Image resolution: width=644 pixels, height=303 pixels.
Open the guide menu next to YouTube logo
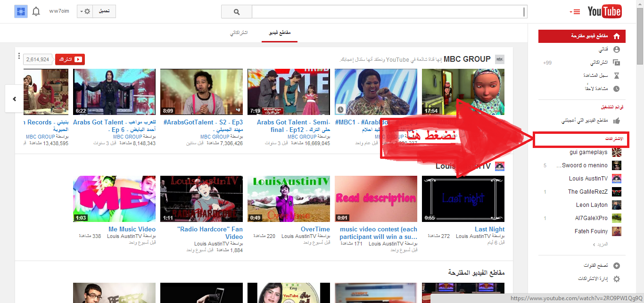574,12
